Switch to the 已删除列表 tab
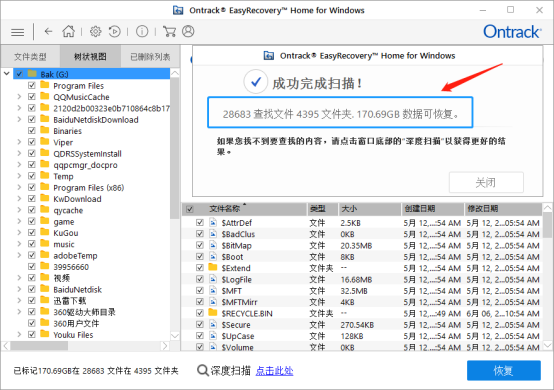554x390 pixels. [x=151, y=57]
